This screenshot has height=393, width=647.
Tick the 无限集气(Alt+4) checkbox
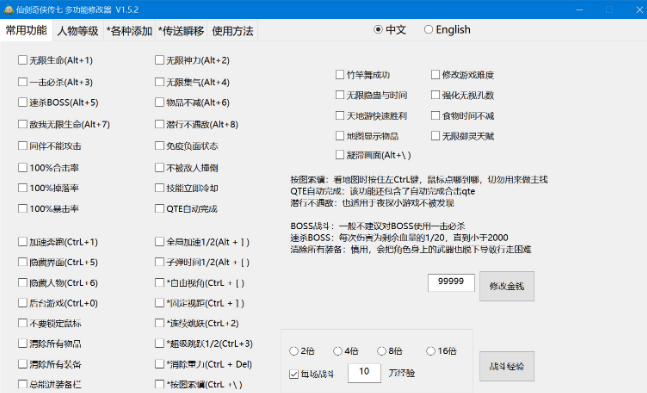[x=160, y=82]
